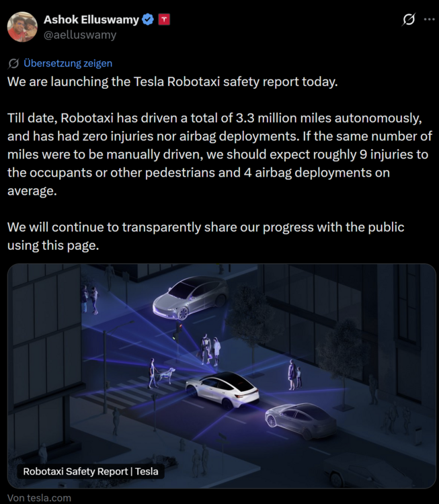Open the Robotaxi Safety Report preview card image
Image resolution: width=439 pixels, height=504 pixels.
(222, 376)
